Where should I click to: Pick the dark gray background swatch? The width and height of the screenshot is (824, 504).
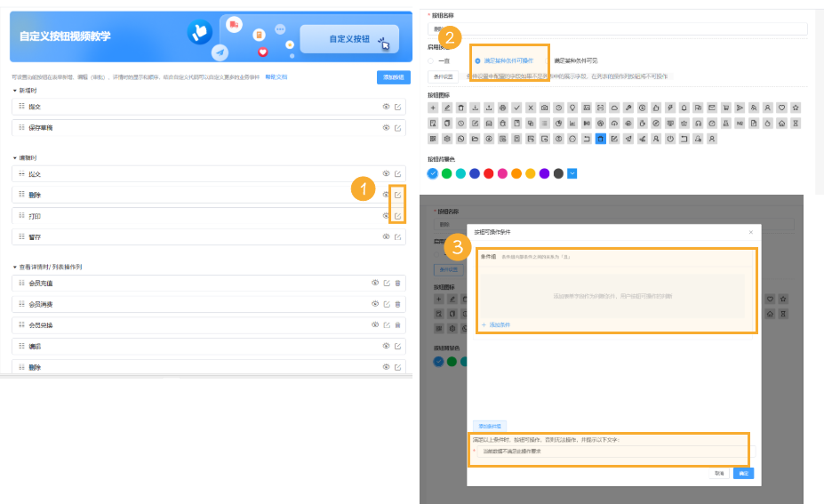coord(558,173)
